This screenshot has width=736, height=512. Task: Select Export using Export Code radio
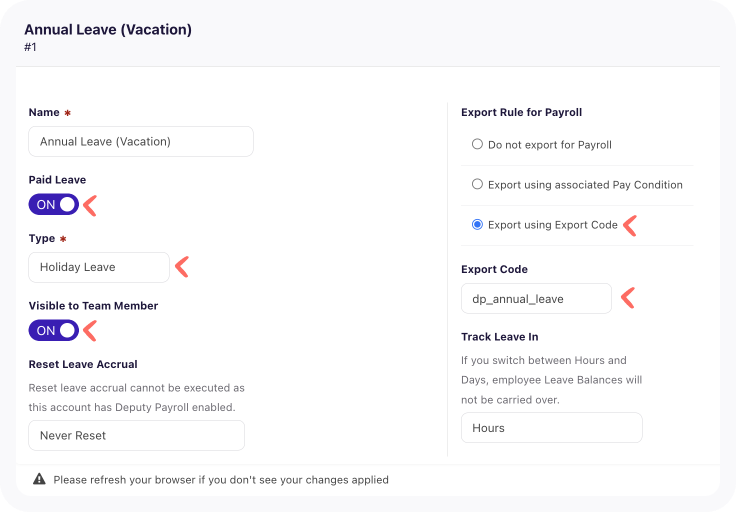click(x=477, y=224)
